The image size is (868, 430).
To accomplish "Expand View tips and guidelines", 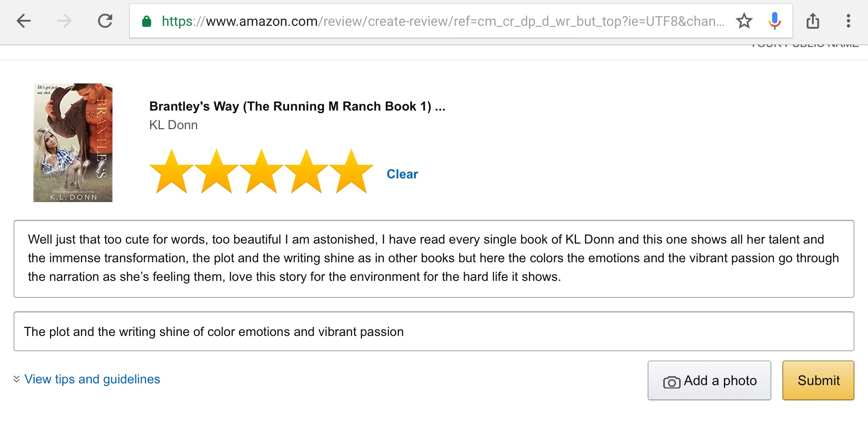I will pos(92,379).
